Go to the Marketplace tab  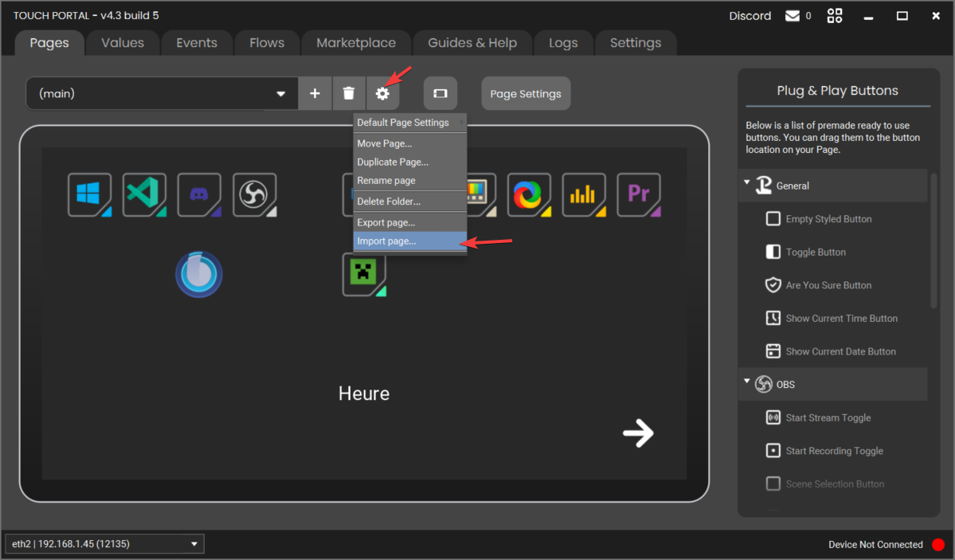tap(356, 43)
